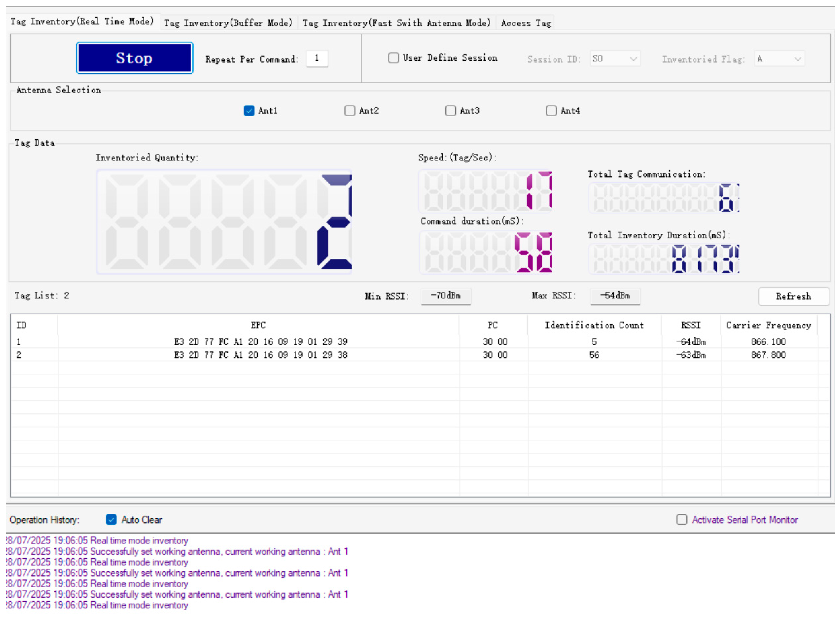The image size is (840, 619).
Task: Check the Ant4 antenna checkbox
Action: point(551,111)
